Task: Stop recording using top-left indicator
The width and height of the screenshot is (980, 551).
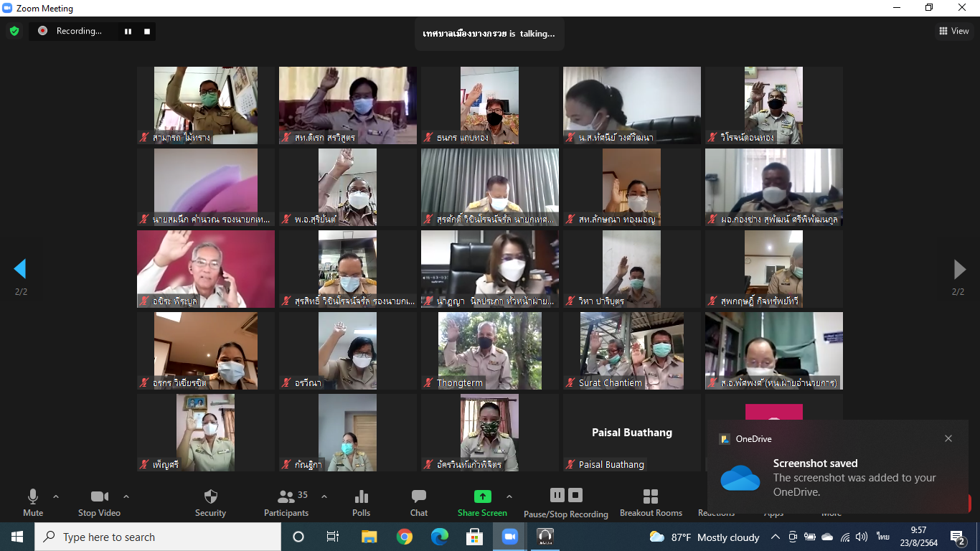Action: [147, 31]
